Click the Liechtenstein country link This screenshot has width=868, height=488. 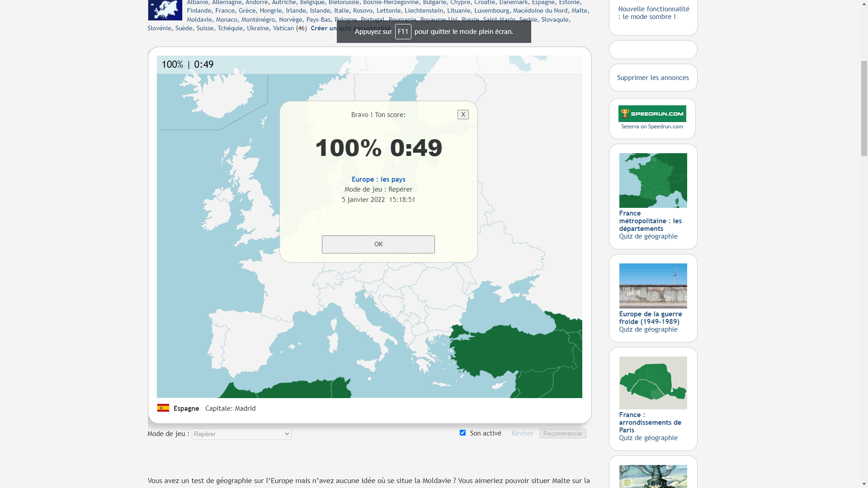tap(424, 10)
